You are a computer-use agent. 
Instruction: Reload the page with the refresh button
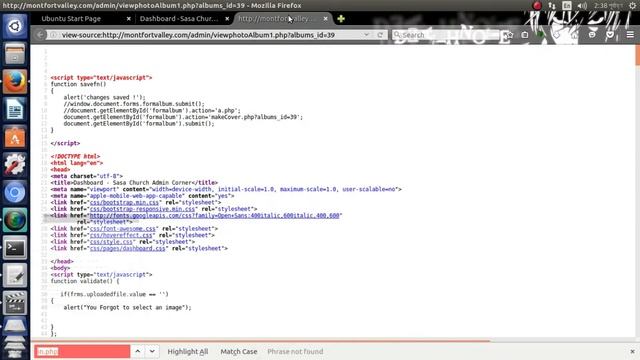tap(380, 35)
